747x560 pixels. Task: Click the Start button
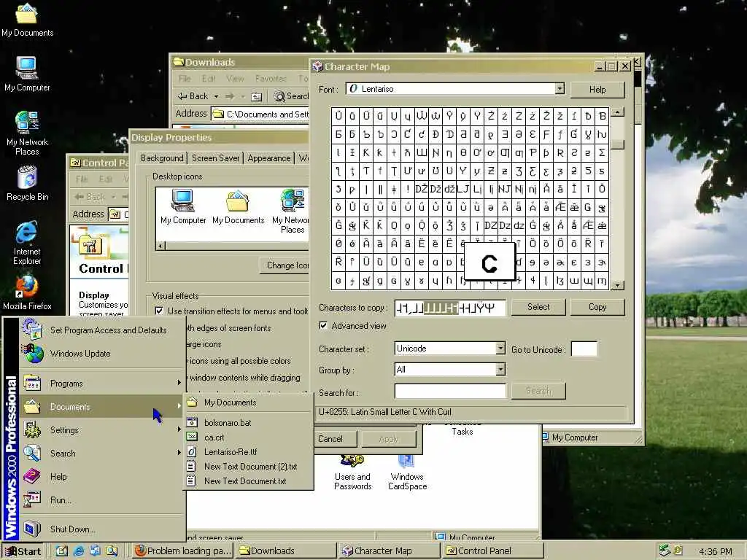23,551
